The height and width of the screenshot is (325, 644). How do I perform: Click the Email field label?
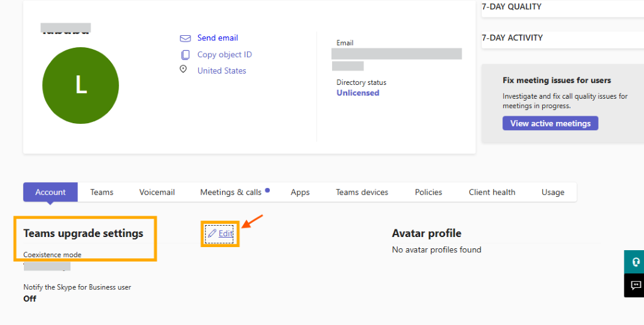tap(345, 43)
